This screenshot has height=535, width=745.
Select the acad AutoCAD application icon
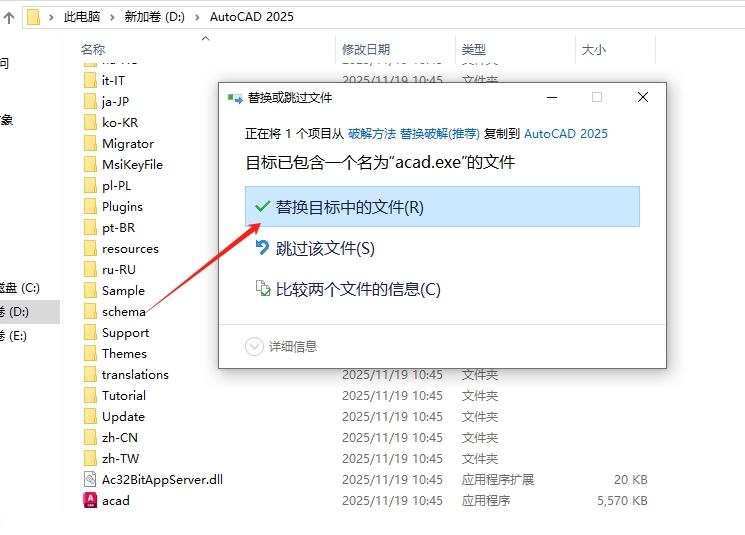click(90, 500)
